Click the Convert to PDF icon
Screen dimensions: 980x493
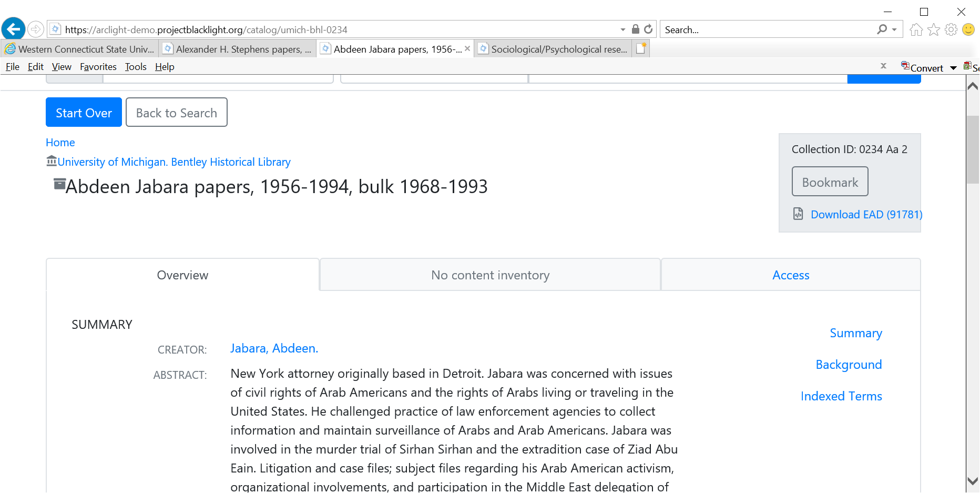(x=905, y=66)
